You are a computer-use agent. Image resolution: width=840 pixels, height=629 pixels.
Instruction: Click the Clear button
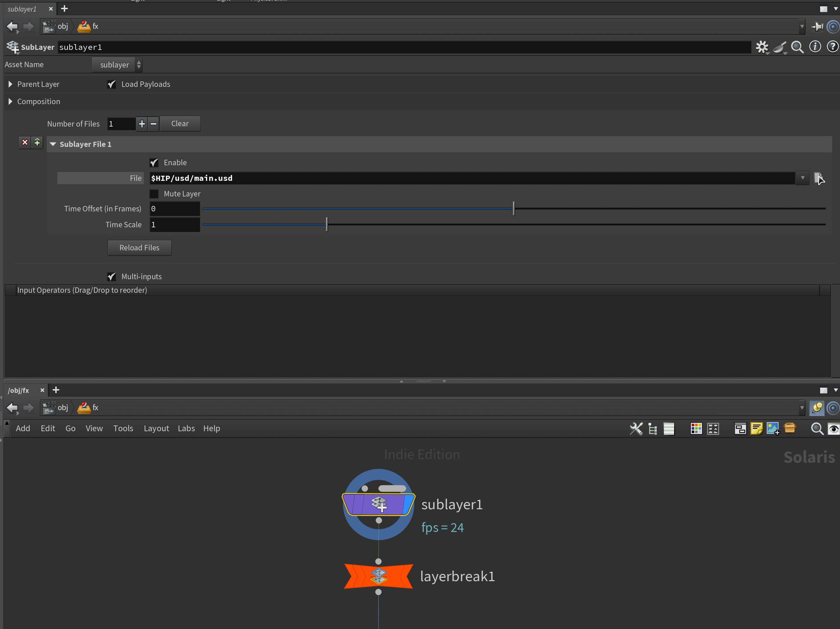pyautogui.click(x=179, y=123)
